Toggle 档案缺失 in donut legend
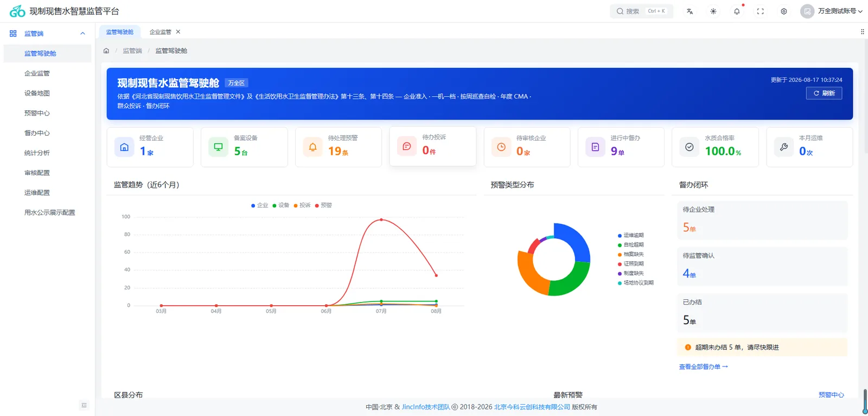This screenshot has height=416, width=868. tap(631, 254)
